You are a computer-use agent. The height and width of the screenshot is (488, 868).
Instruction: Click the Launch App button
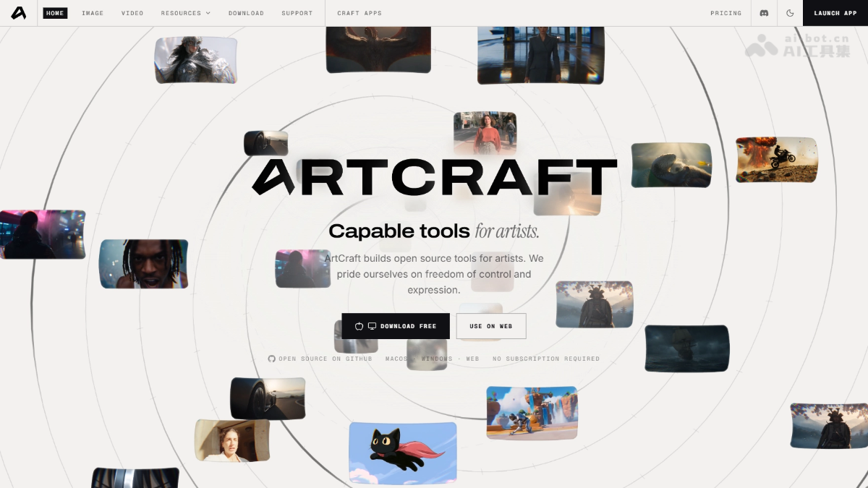pyautogui.click(x=835, y=13)
